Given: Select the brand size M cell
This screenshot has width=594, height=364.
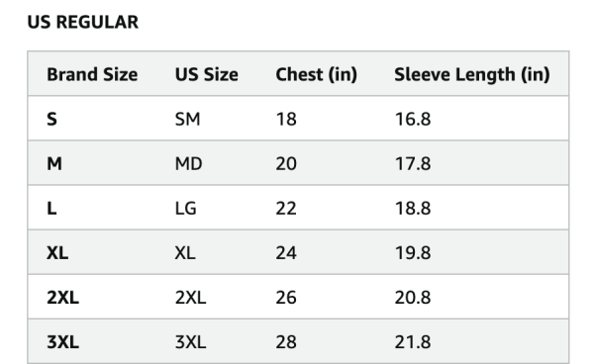Looking at the screenshot, I should tap(54, 163).
